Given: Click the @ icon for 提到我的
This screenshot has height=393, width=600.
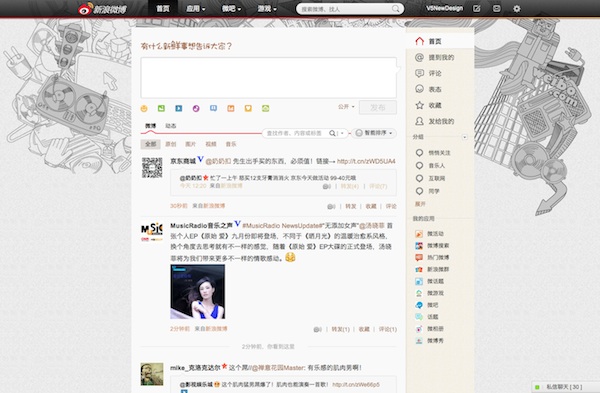Looking at the screenshot, I should click(x=419, y=57).
